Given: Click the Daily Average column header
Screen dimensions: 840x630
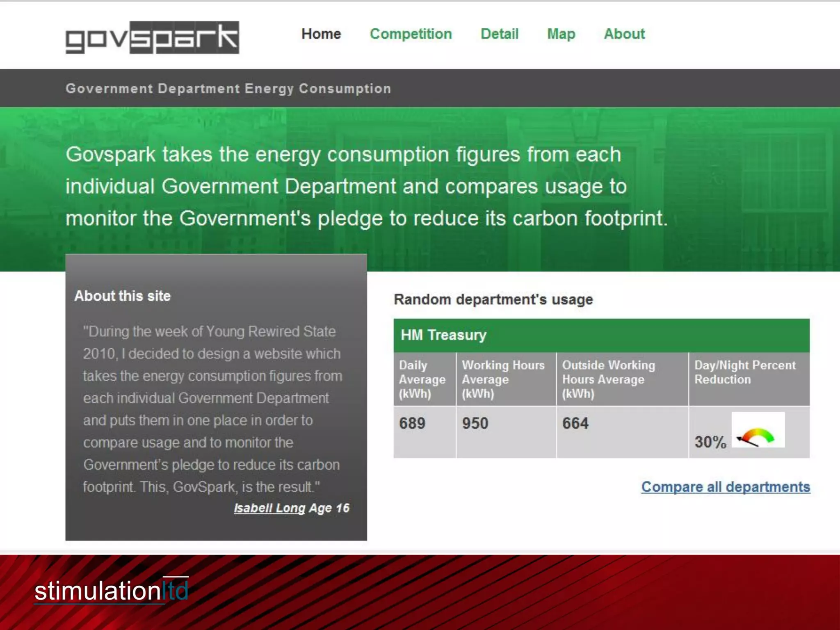Looking at the screenshot, I should [422, 379].
